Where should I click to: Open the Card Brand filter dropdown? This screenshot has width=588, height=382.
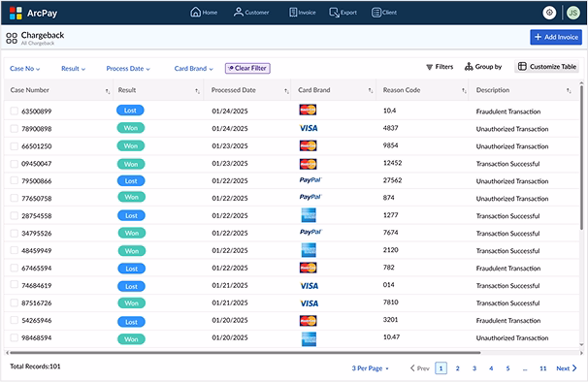tap(193, 69)
